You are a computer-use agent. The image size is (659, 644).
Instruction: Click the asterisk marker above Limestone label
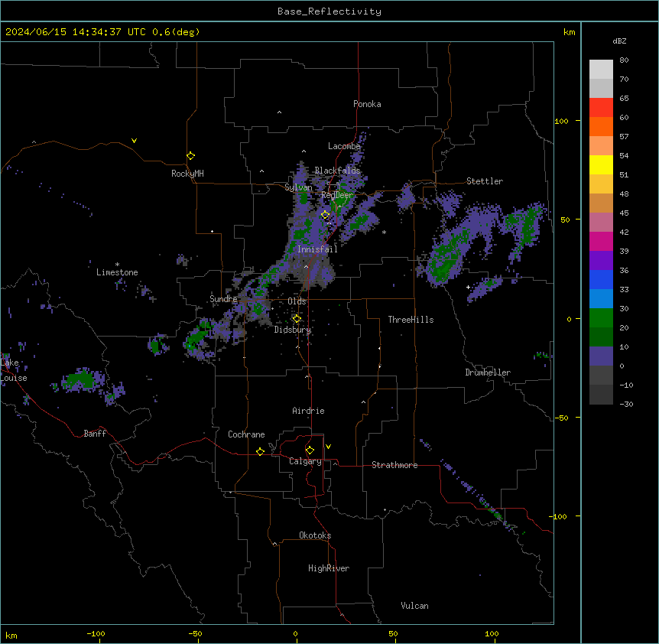pyautogui.click(x=117, y=265)
